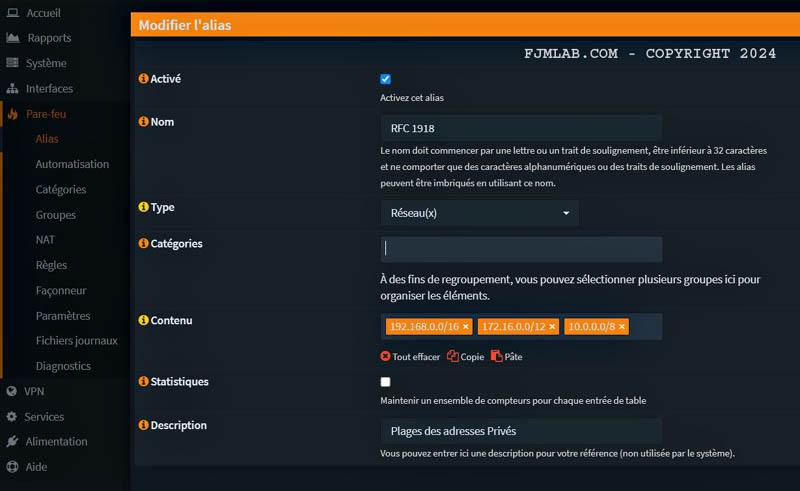Image resolution: width=800 pixels, height=491 pixels.
Task: Collapse the Pare-feu sidebar menu
Action: pyautogui.click(x=46, y=114)
